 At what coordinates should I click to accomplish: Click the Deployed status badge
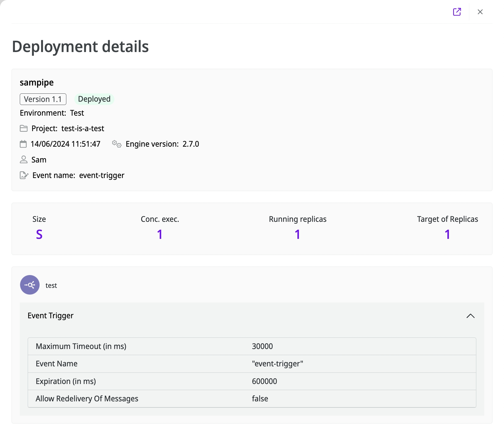(94, 99)
